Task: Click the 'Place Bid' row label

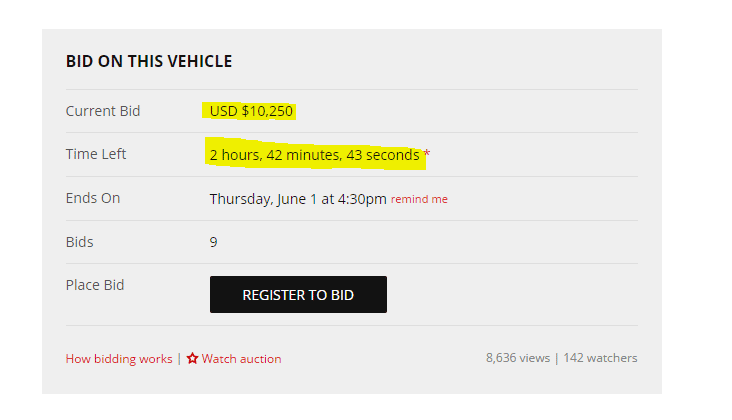Action: [95, 285]
